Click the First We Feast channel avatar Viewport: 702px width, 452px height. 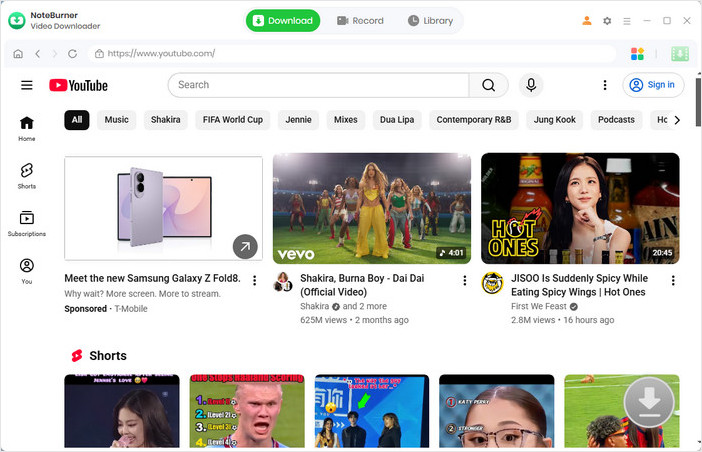[492, 283]
